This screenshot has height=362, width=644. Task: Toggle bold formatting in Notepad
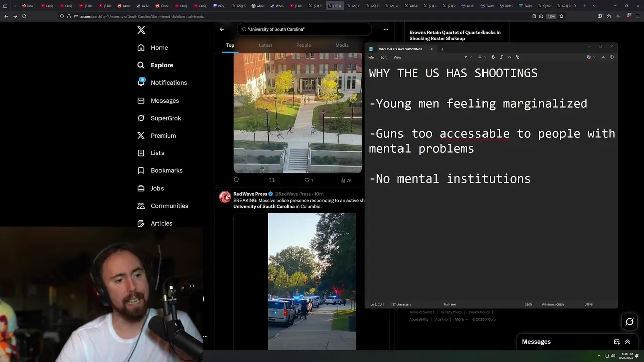pos(493,57)
